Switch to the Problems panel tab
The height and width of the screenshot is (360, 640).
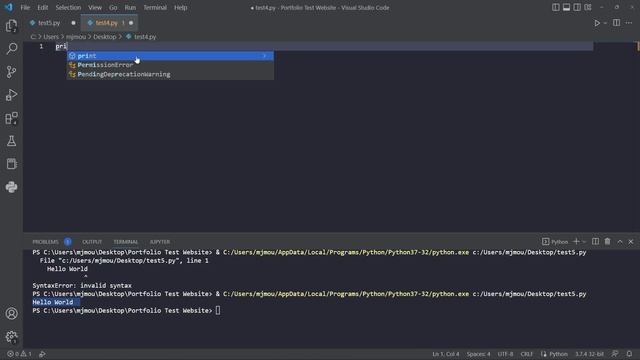(45, 242)
